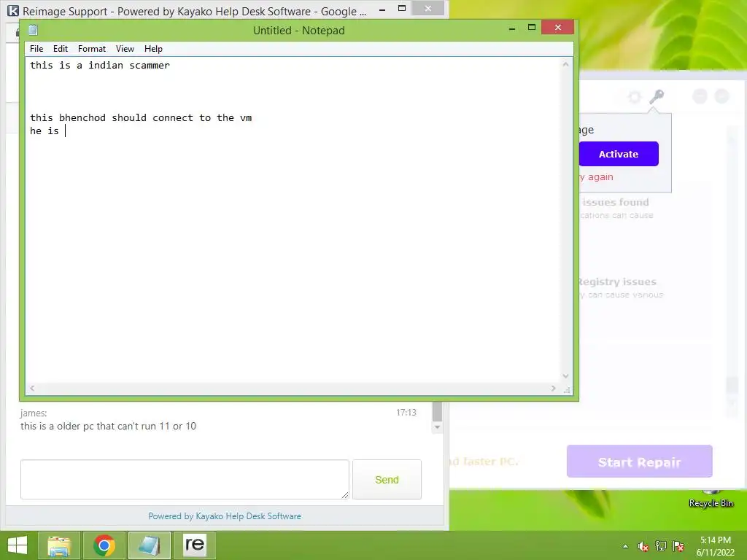Open the View menu in Notepad
The image size is (747, 560).
(125, 49)
